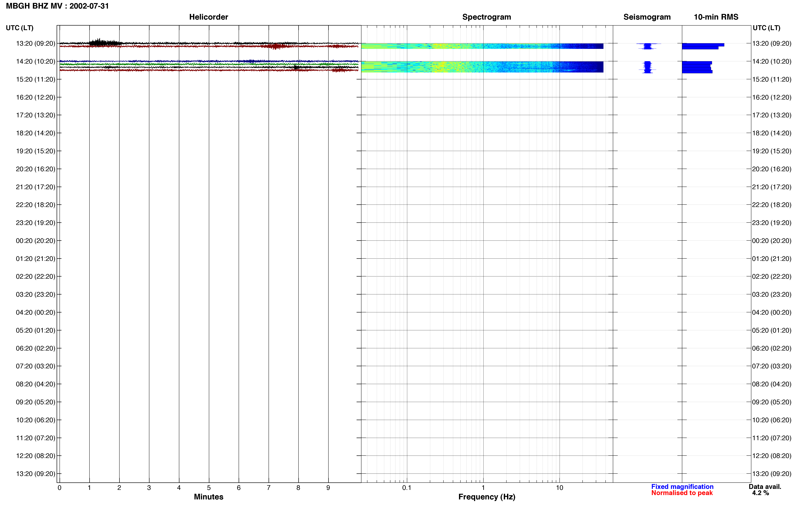Click the blue RMS bar in the 13:20 row
812x508 pixels.
(x=703, y=46)
